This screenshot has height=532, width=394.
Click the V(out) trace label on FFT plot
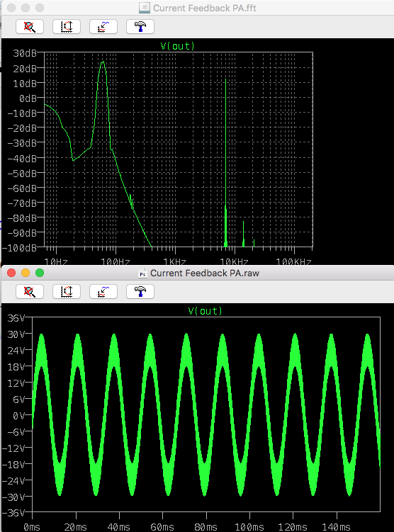177,46
